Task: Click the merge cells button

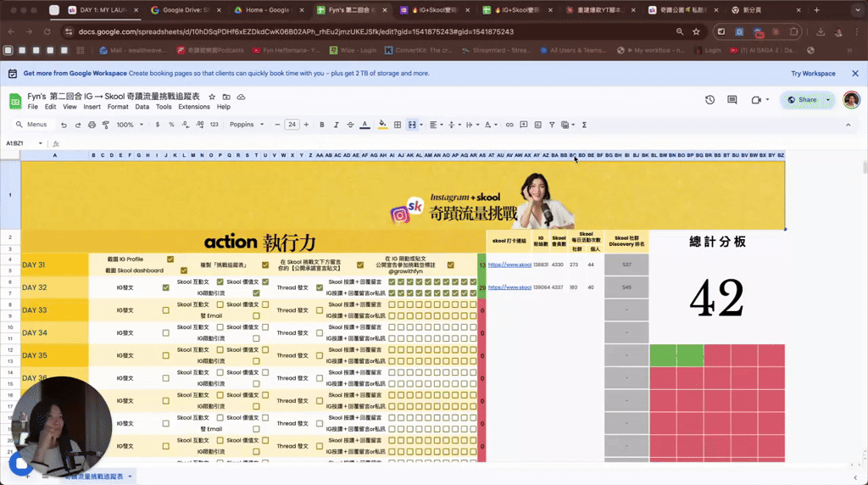Action: point(412,125)
